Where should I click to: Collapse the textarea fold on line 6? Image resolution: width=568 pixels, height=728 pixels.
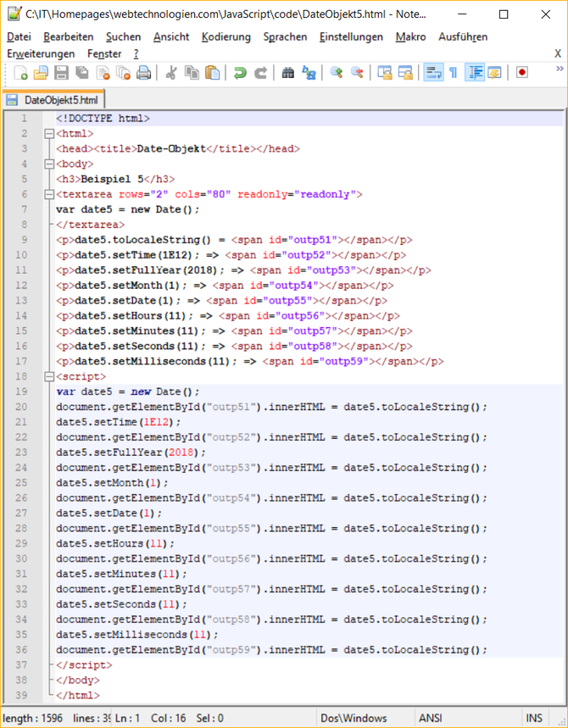49,195
